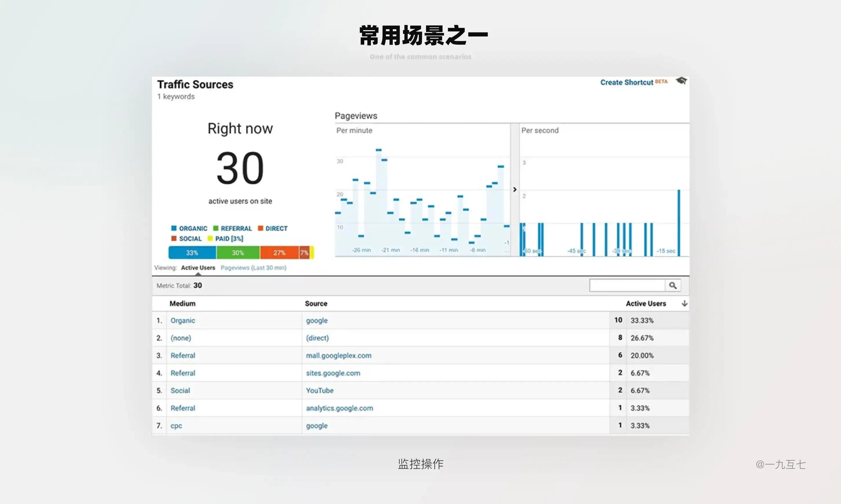Click the chevron between the pageview charts

515,189
